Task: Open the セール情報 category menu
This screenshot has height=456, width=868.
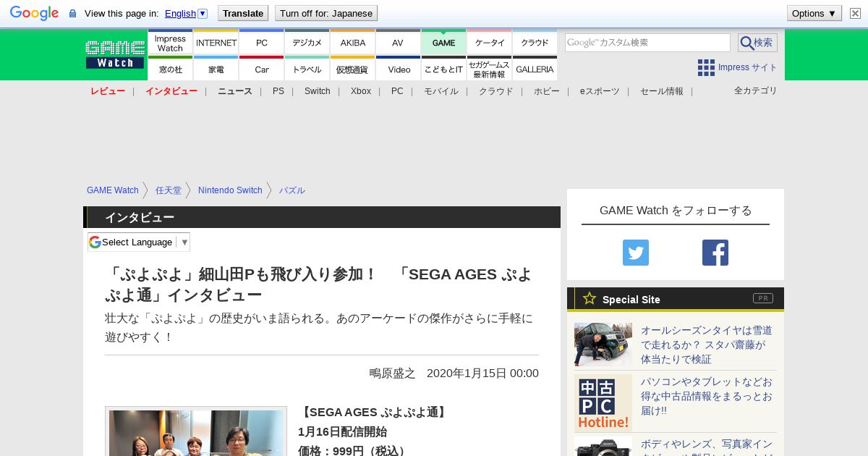Action: tap(662, 91)
